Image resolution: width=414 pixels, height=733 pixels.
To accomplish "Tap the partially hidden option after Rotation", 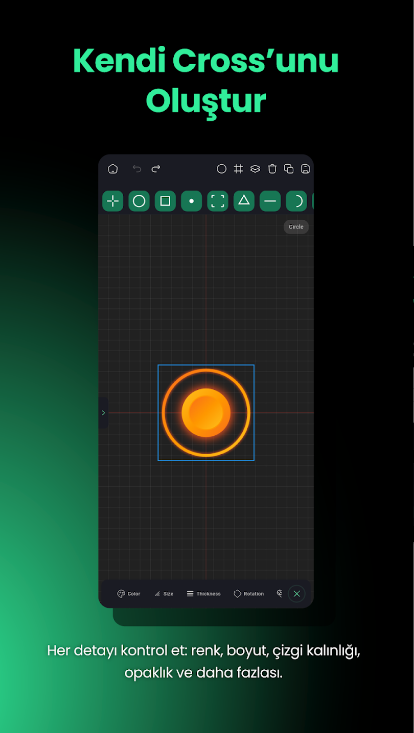I will 279,594.
